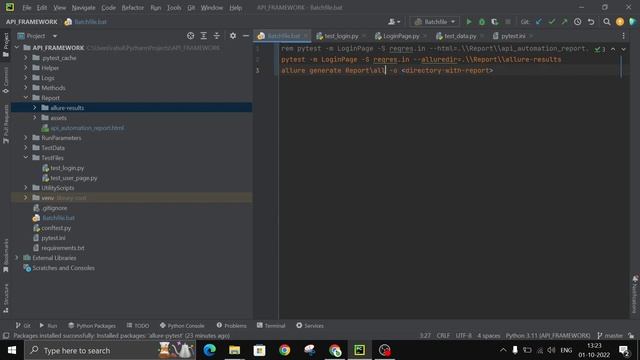Collapse all tree nodes icon in Project panel
The image size is (640, 360).
pos(217,36)
